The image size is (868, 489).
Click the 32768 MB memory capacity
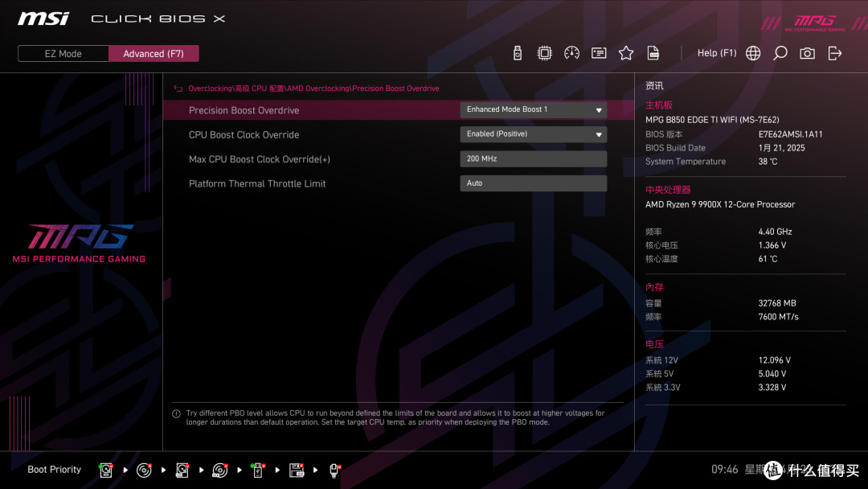[x=776, y=303]
